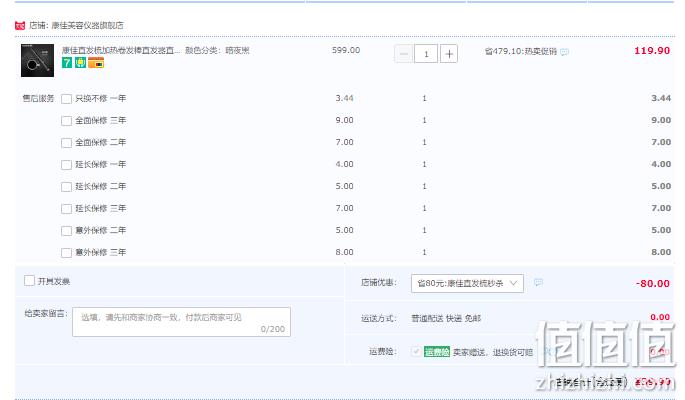Check the 全面保修 三年 service option
This screenshot has width=685, height=400.
[66, 121]
